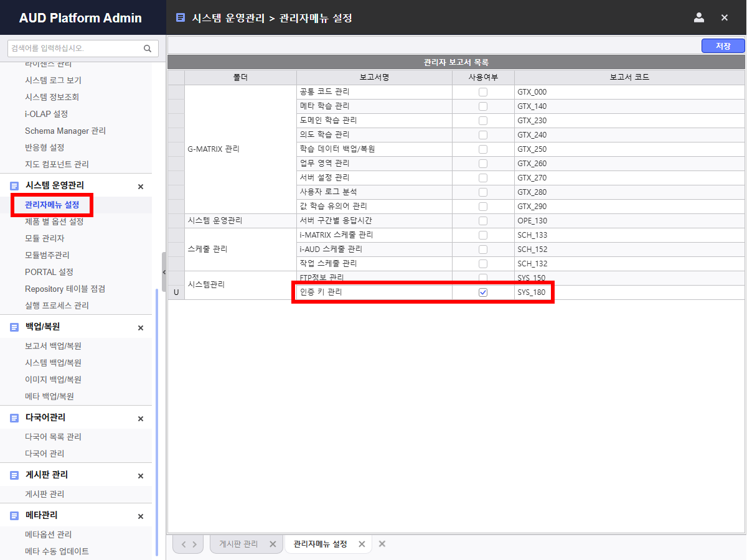Image resolution: width=747 pixels, height=560 pixels.
Task: Click the previous tab arrow icon
Action: (184, 544)
